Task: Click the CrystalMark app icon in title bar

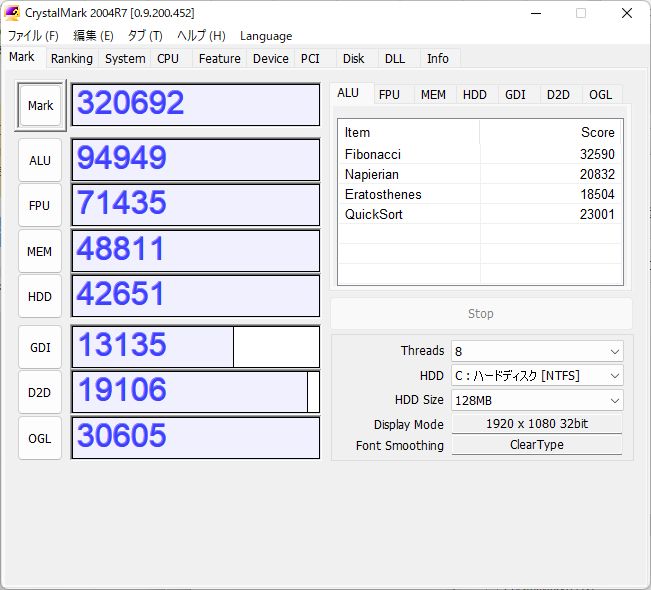Action: tap(12, 13)
